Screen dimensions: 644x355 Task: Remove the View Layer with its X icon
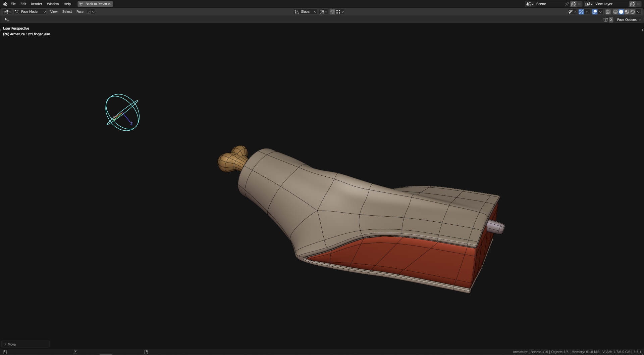(638, 4)
